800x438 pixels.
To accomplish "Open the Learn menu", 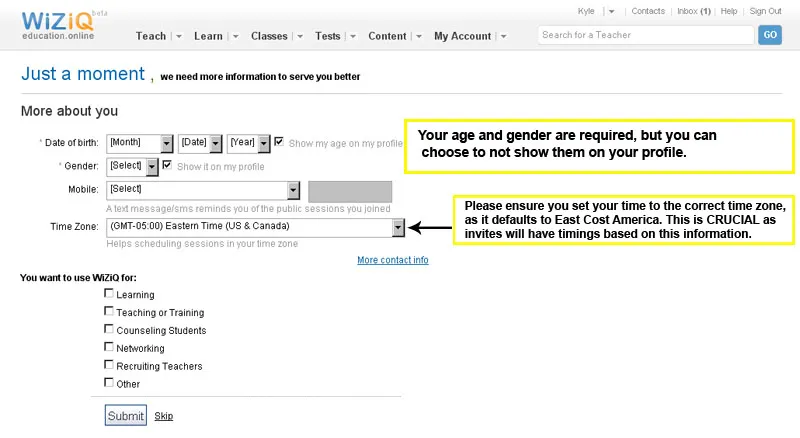I will (208, 36).
